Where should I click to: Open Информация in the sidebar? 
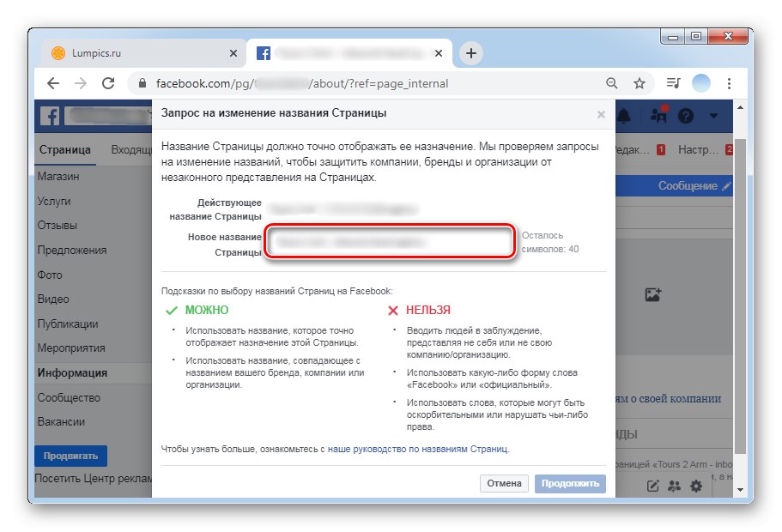click(72, 373)
